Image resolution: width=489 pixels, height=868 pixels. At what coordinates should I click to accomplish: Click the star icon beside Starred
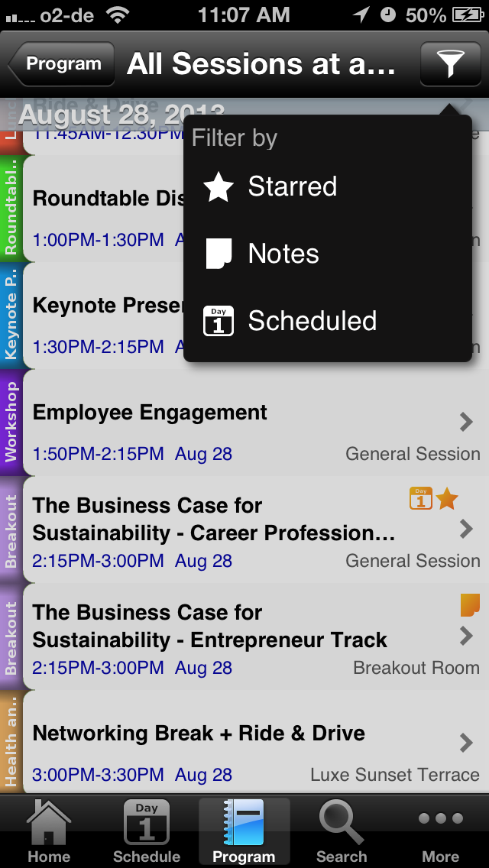click(219, 187)
